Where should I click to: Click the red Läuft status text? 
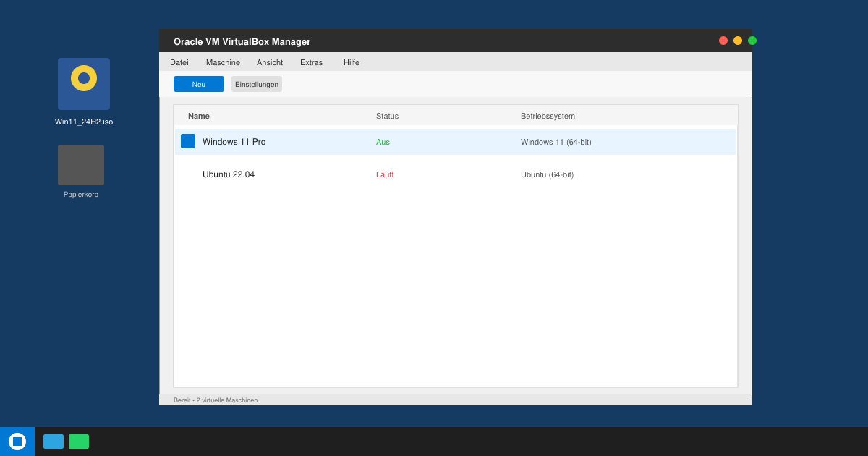pyautogui.click(x=385, y=174)
